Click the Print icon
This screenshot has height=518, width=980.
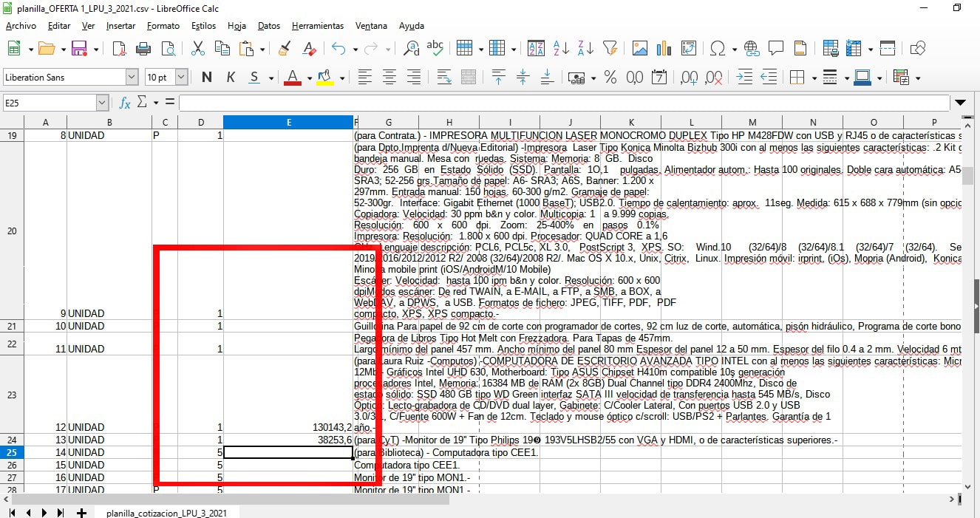(x=143, y=49)
